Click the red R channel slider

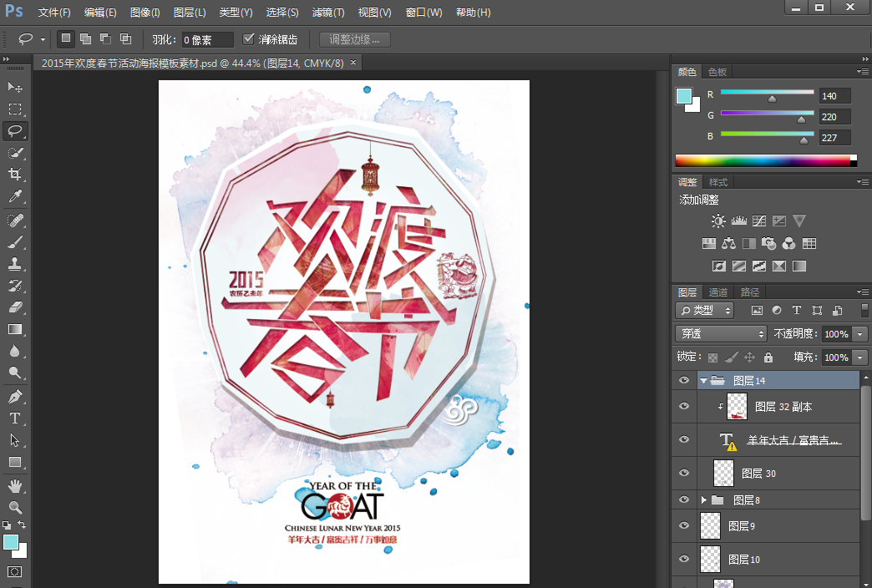coord(768,93)
